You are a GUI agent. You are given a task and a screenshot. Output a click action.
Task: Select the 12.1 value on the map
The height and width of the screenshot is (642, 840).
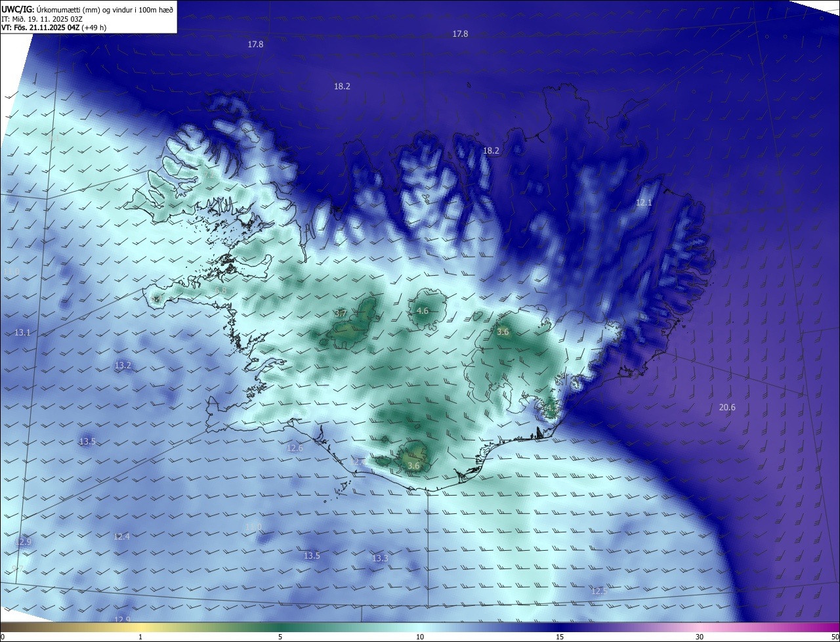click(x=644, y=203)
